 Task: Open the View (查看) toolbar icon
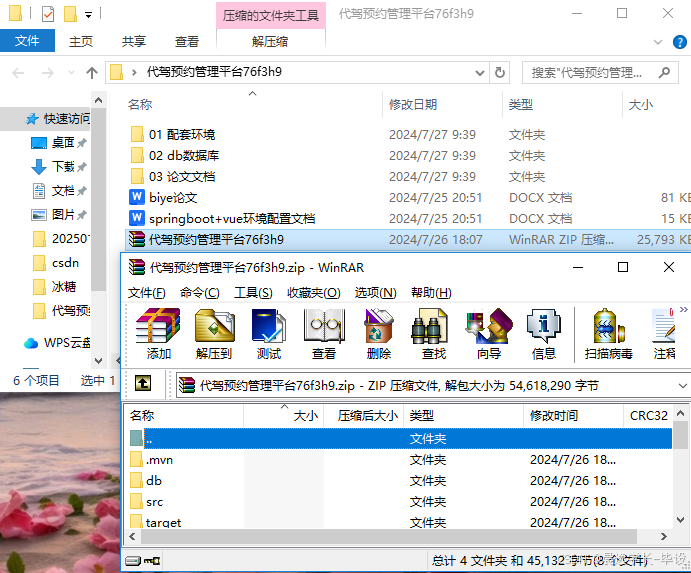(324, 334)
